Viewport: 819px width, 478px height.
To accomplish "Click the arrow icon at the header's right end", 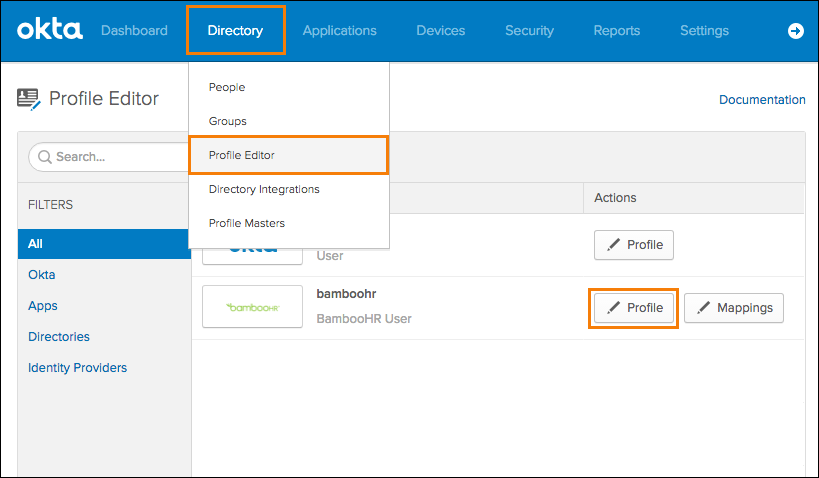I will click(795, 31).
